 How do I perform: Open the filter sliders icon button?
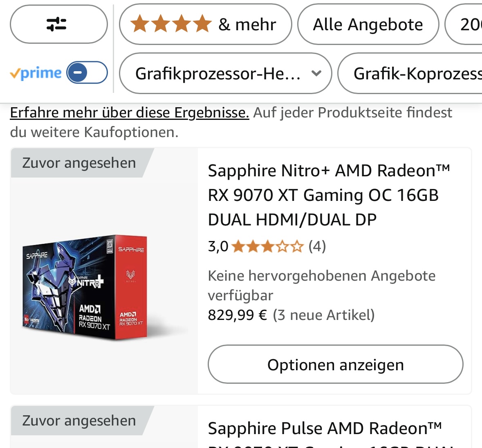59,24
